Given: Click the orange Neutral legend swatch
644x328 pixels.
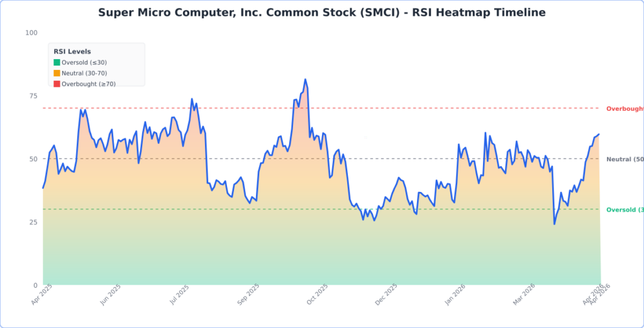Looking at the screenshot, I should pyautogui.click(x=57, y=73).
